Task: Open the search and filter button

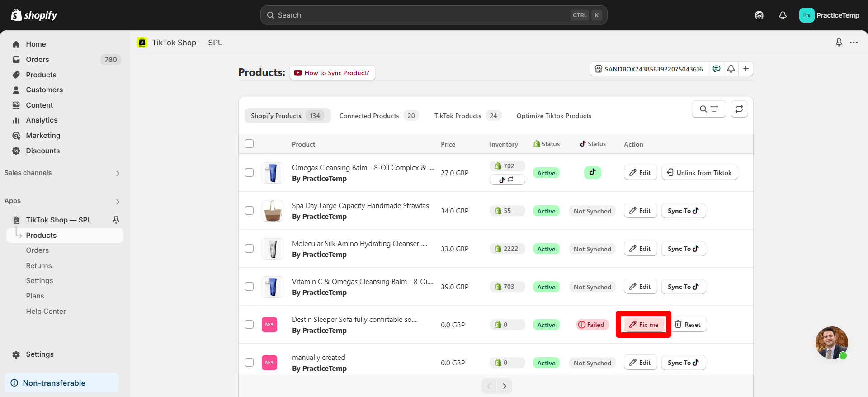Action: [x=708, y=109]
